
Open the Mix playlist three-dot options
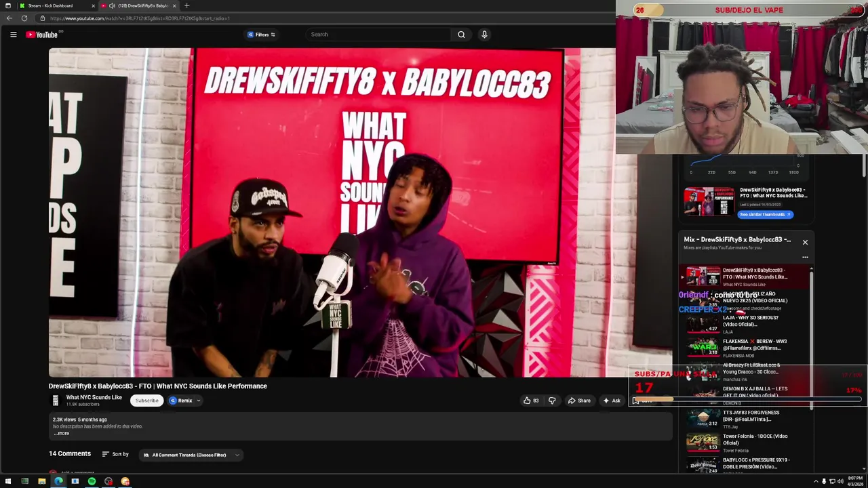coord(805,258)
